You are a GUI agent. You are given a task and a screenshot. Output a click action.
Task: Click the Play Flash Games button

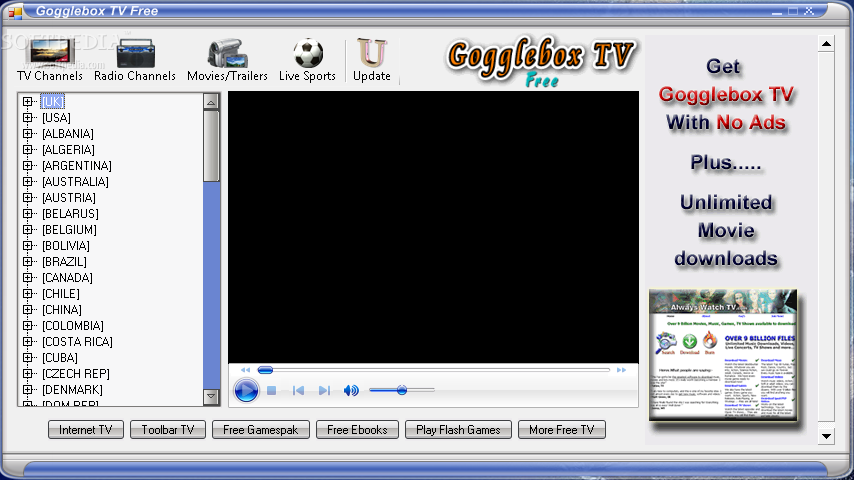tap(458, 430)
